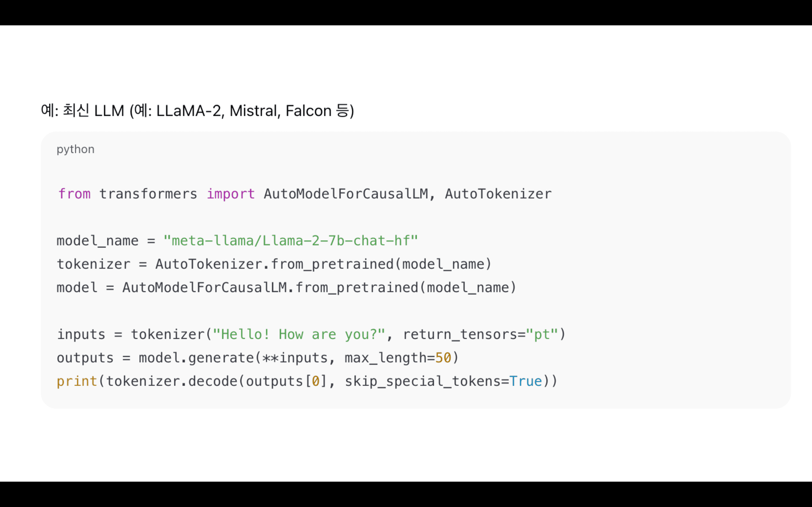Screen dimensions: 812x507
Task: Click the Korean heading mentioning LLaMA-2, Mistral, Falcon
Action: pyautogui.click(x=197, y=111)
